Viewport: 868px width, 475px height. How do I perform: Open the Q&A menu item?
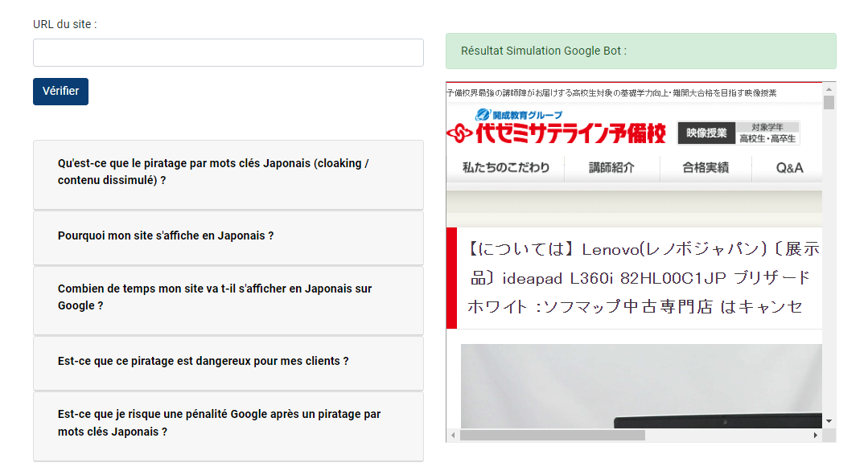tap(789, 167)
